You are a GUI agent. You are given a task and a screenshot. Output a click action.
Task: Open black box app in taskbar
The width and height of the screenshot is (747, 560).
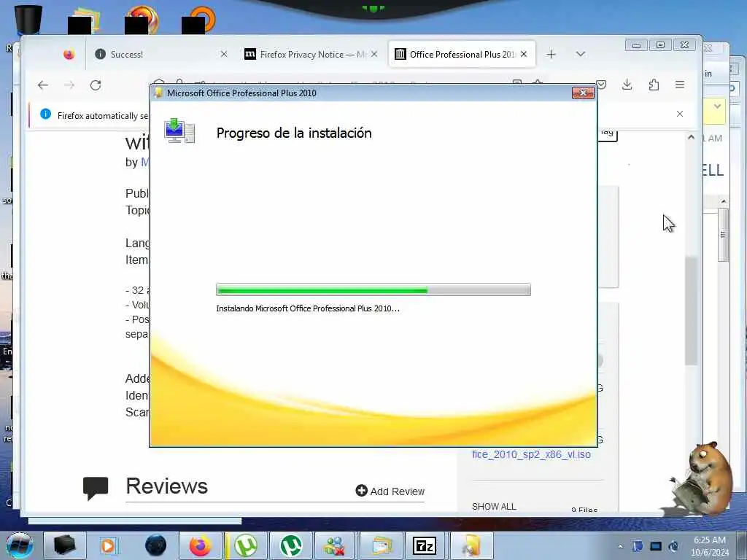pos(64,545)
